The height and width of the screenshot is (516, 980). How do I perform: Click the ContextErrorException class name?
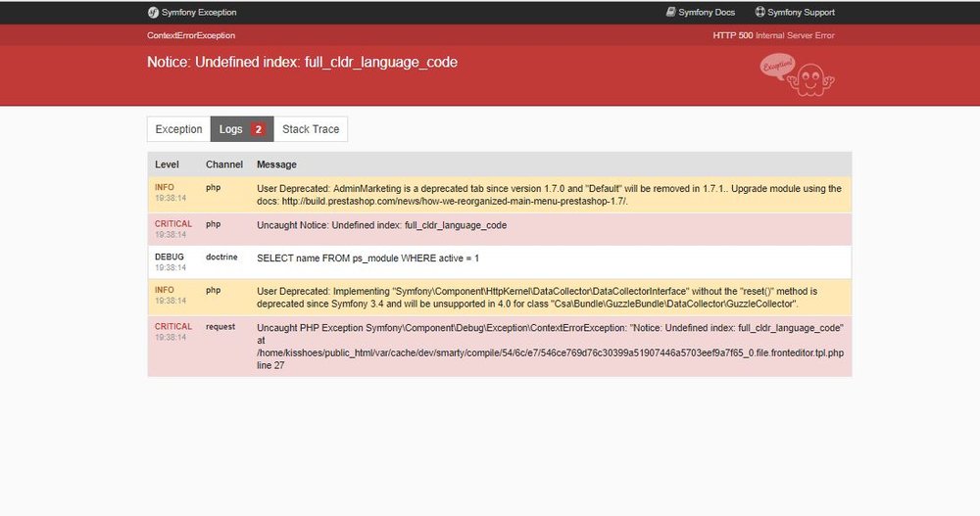pyautogui.click(x=191, y=35)
